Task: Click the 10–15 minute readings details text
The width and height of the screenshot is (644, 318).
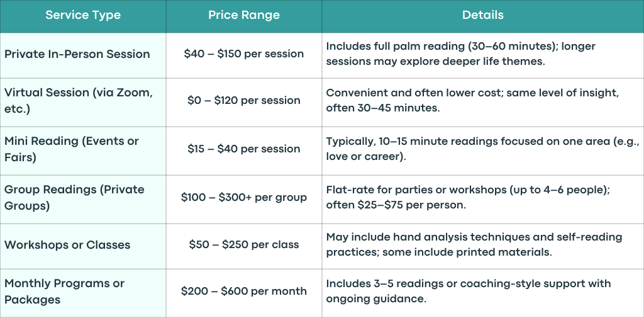Action: pos(483,149)
